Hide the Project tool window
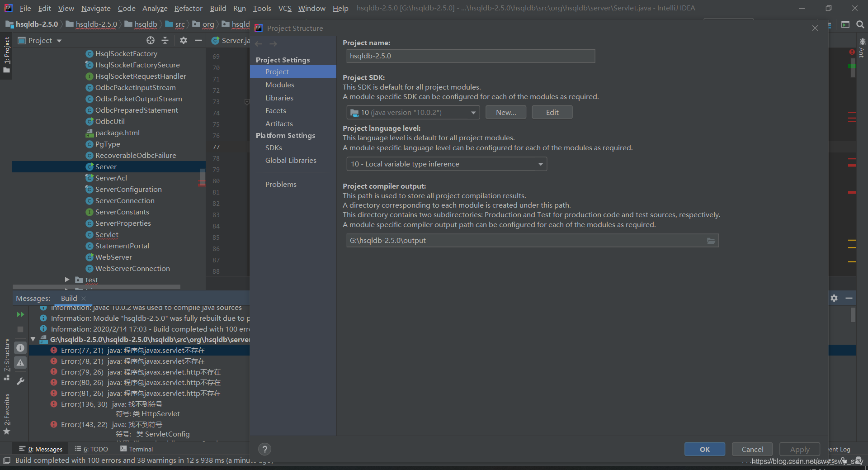868x470 pixels. click(x=198, y=40)
